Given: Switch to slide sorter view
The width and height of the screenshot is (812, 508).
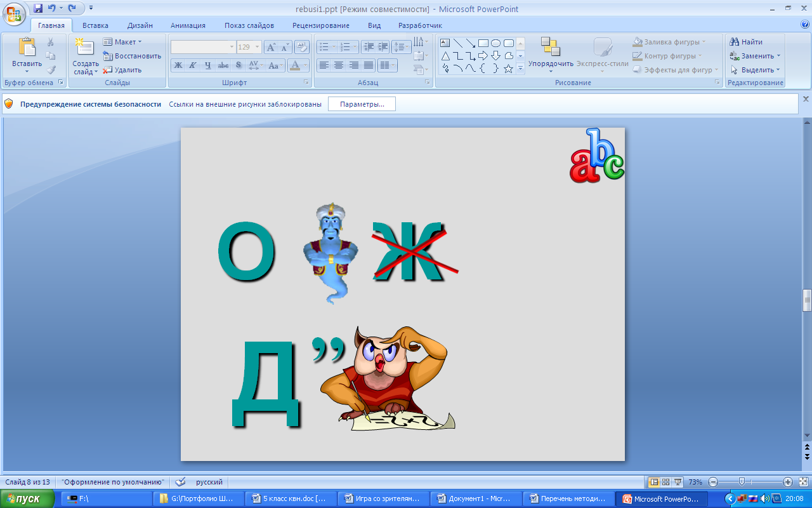Looking at the screenshot, I should [x=665, y=482].
